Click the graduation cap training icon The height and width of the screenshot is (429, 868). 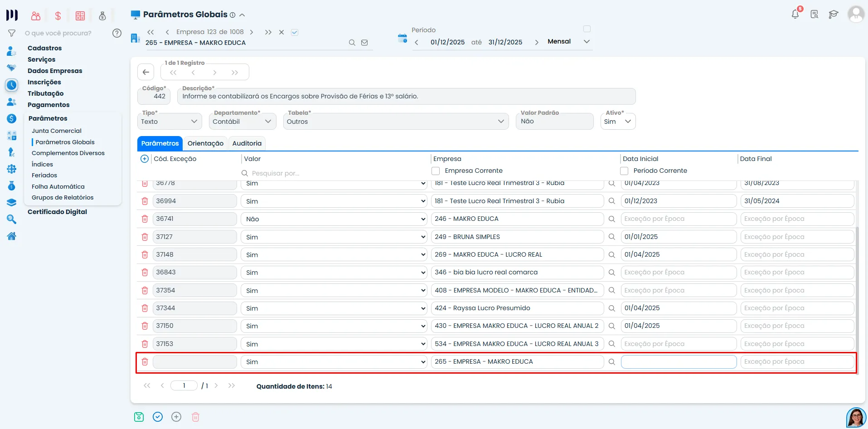[833, 15]
